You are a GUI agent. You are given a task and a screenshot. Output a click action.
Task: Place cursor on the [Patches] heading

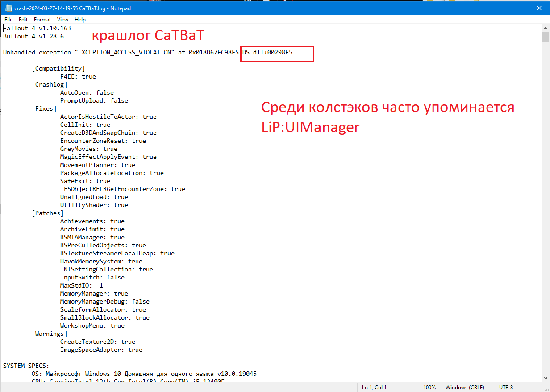point(48,213)
